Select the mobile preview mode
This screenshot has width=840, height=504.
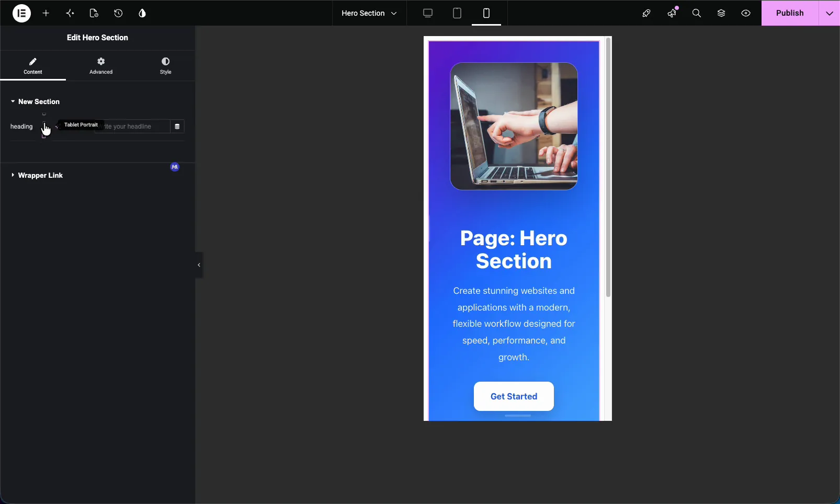[486, 13]
